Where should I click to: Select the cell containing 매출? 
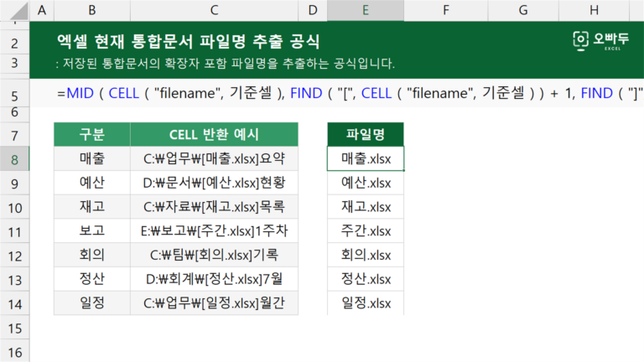click(92, 158)
